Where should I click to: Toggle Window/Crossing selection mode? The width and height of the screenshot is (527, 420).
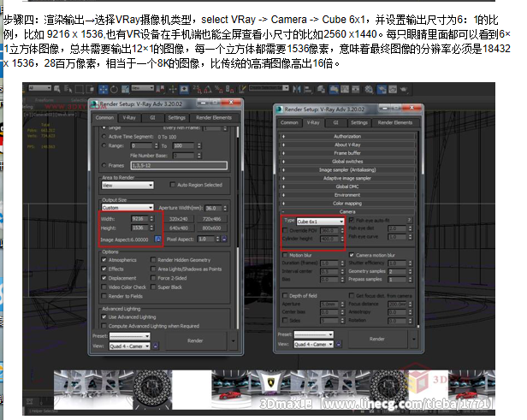tap(90, 89)
